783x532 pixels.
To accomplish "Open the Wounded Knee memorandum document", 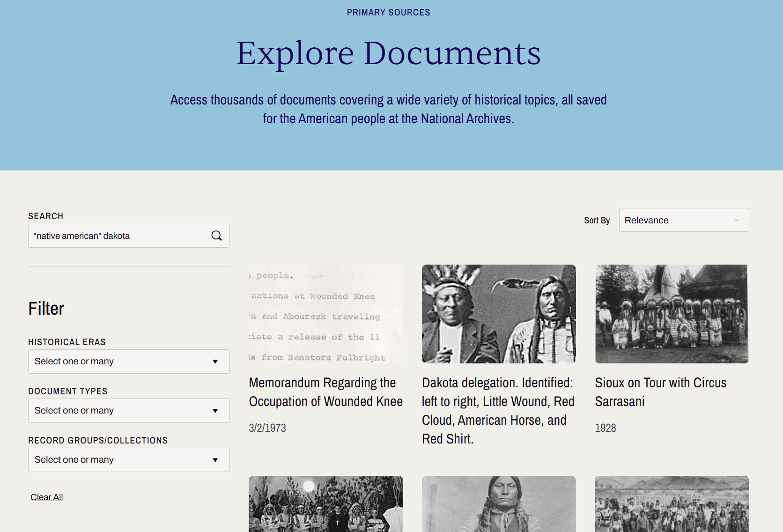I will click(x=325, y=392).
